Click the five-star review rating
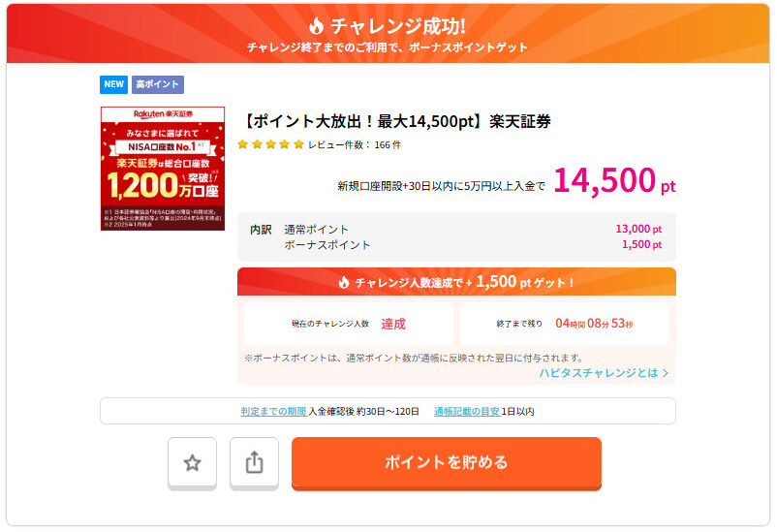 (x=270, y=144)
